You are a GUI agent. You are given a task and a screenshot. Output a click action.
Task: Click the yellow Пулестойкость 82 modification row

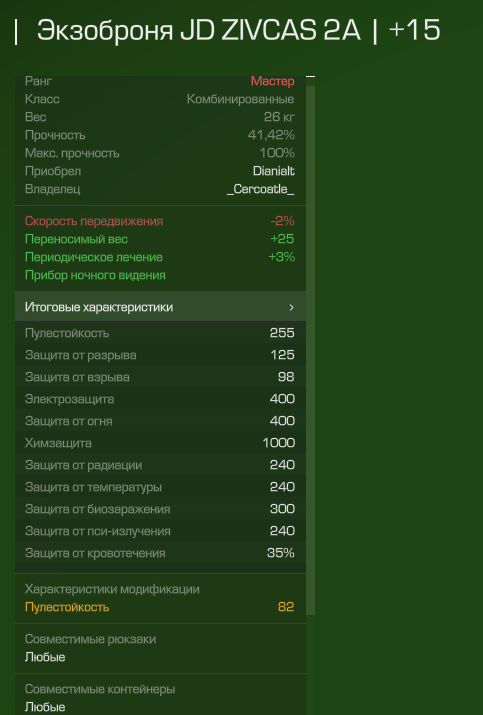point(160,607)
